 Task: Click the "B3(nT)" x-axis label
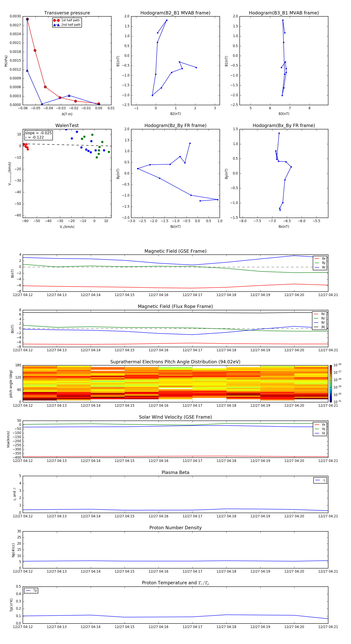pyautogui.click(x=284, y=114)
